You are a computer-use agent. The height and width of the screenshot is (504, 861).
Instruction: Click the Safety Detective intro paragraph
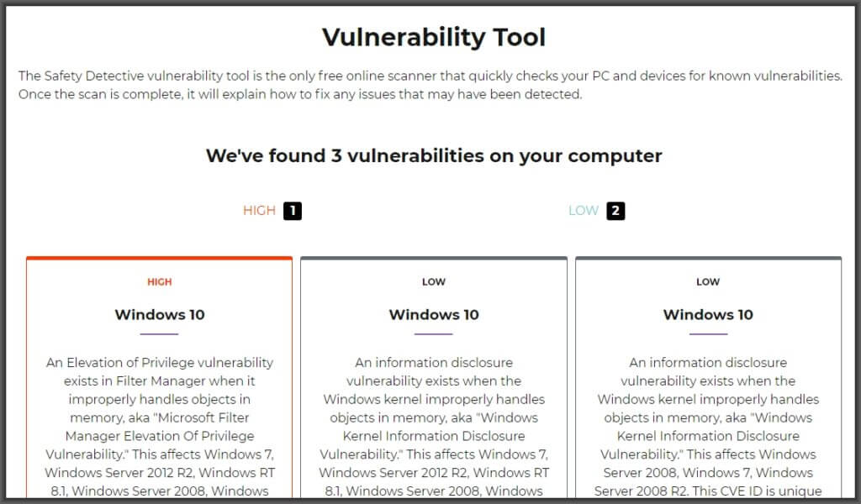(x=430, y=85)
